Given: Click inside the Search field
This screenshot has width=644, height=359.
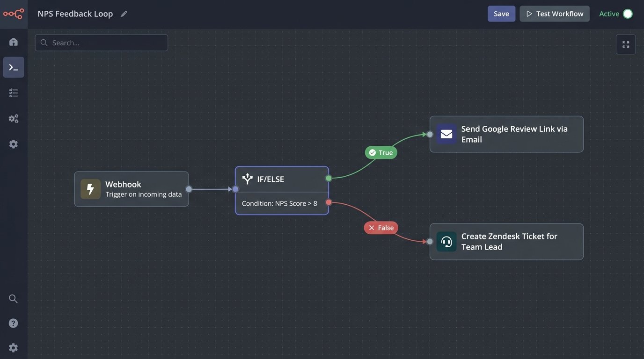Looking at the screenshot, I should tap(101, 42).
